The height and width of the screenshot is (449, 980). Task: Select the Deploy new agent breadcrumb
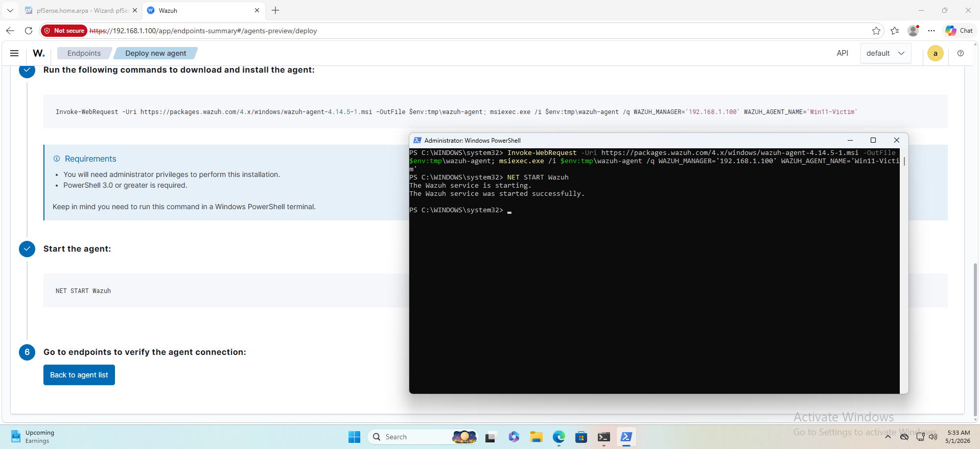155,53
